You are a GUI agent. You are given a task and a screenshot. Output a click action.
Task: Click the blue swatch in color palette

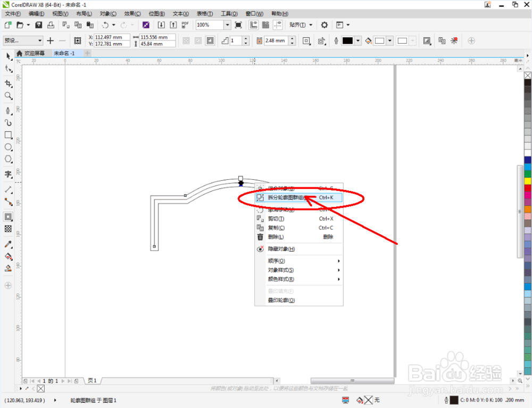pos(528,160)
